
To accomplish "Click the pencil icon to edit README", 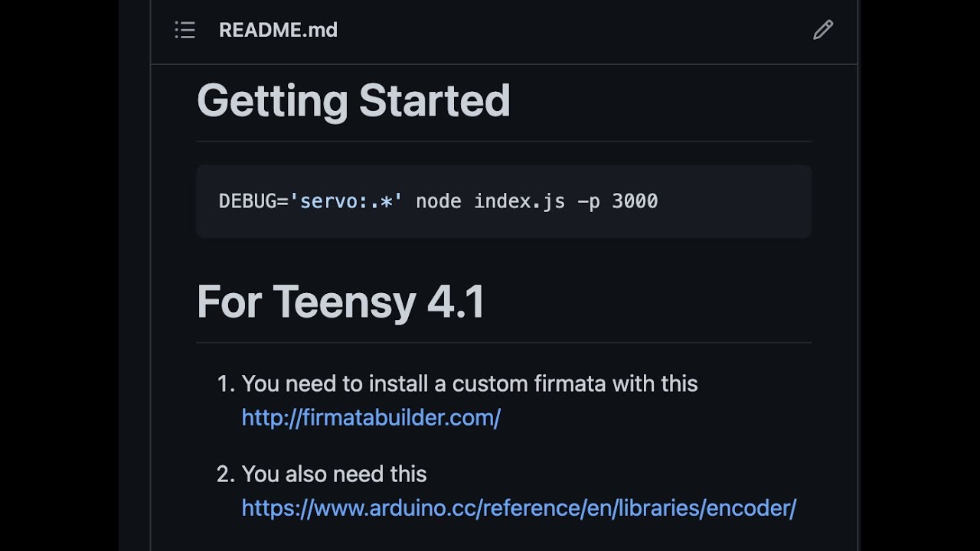I will (823, 30).
